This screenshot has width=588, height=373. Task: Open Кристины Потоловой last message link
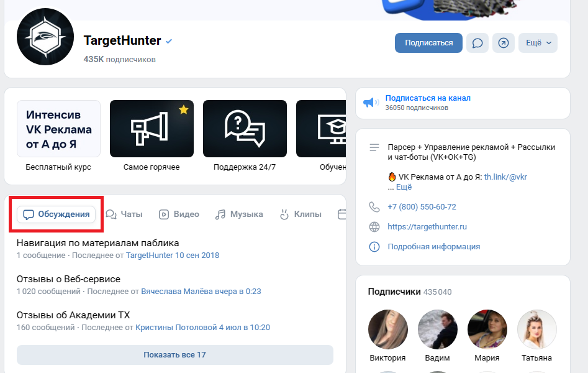pyautogui.click(x=202, y=328)
